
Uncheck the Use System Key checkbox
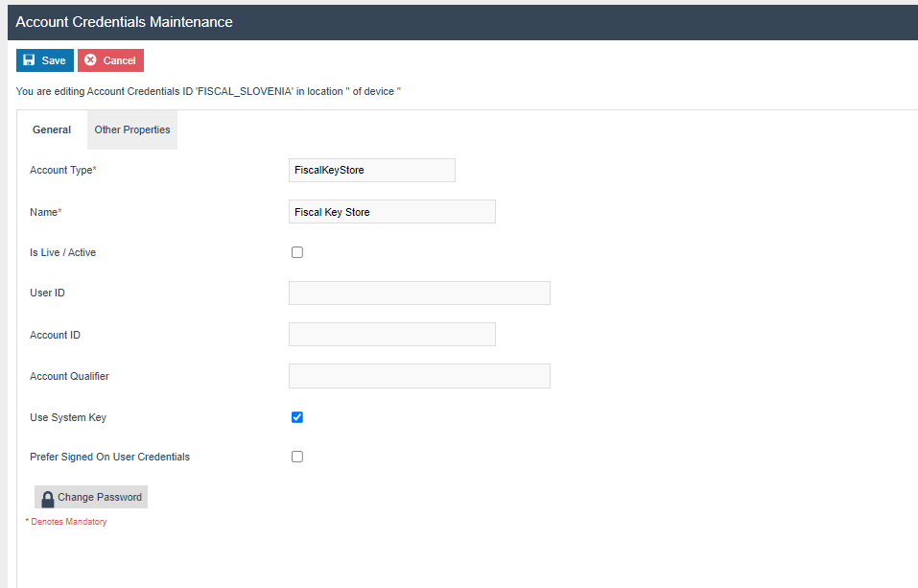point(297,417)
